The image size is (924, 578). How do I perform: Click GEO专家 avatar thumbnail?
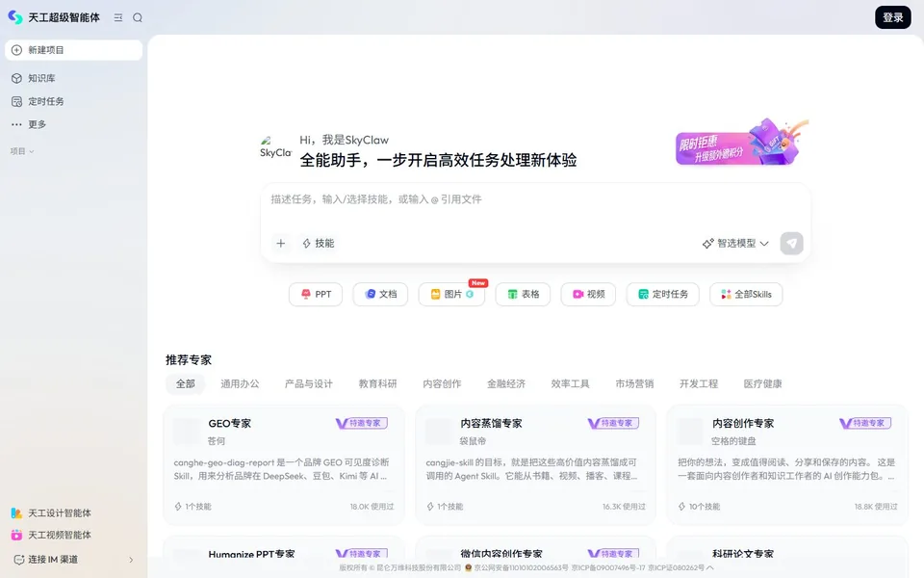pyautogui.click(x=188, y=432)
